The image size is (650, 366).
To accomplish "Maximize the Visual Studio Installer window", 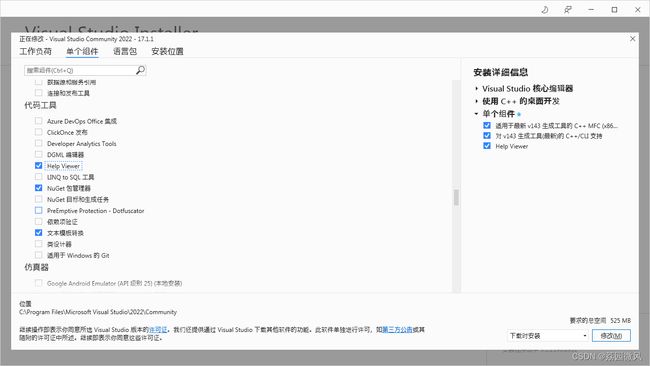I will (x=614, y=10).
